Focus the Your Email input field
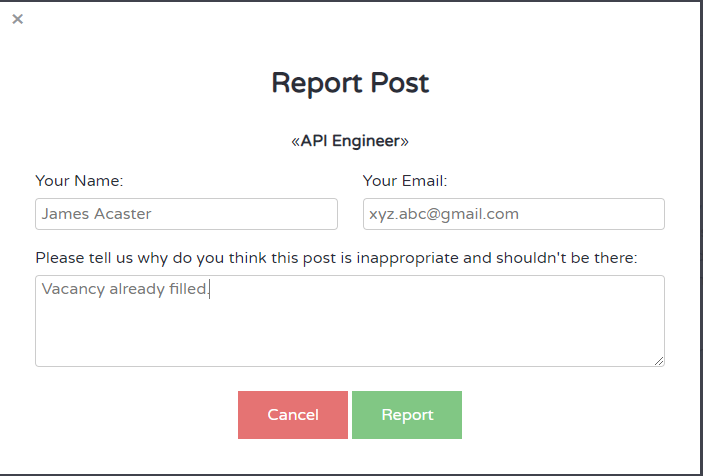The height and width of the screenshot is (476, 703). coord(513,214)
